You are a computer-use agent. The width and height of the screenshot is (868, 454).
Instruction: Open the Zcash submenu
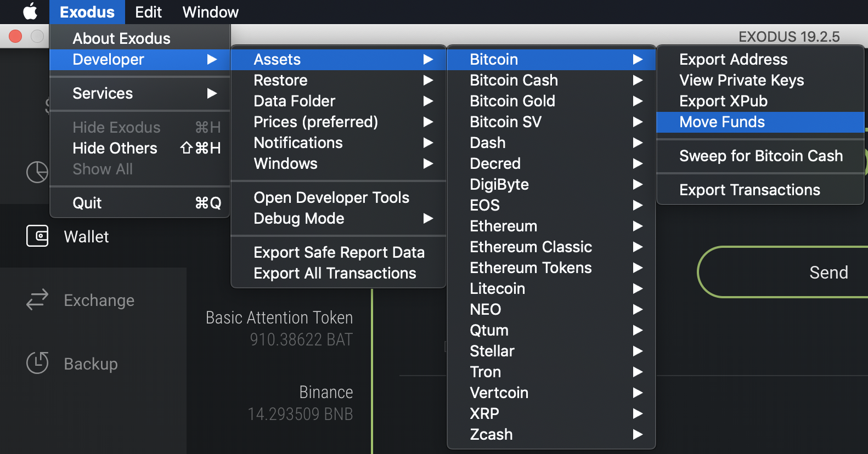551,434
